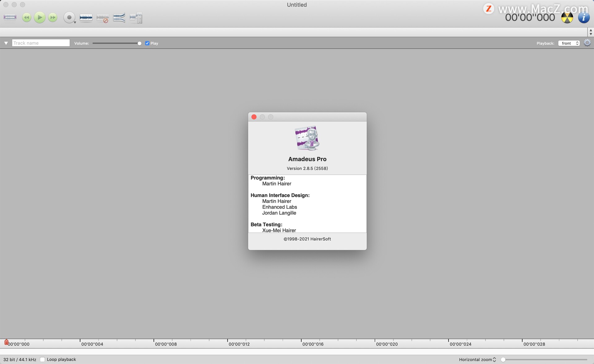Click '©1998-2021 HairerSoft' copyright text
The image size is (594, 364).
click(x=307, y=239)
